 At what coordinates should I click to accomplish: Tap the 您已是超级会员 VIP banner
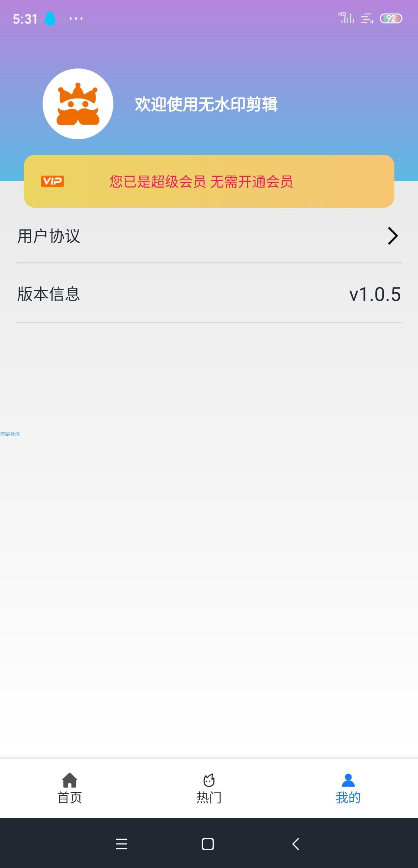click(209, 181)
